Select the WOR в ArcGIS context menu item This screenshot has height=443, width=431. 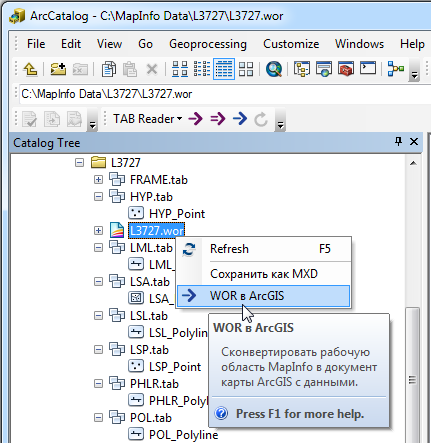point(264,296)
